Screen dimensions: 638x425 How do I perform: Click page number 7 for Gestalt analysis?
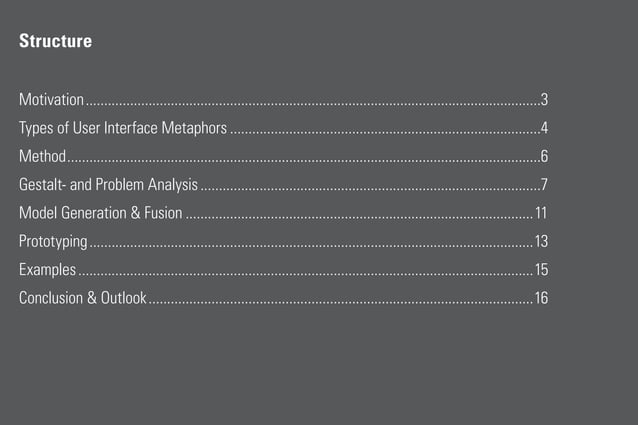[x=544, y=185]
